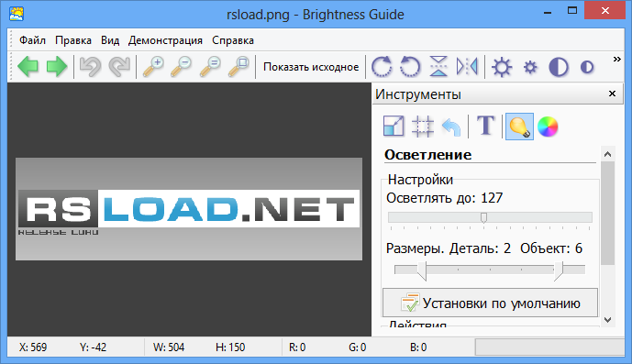632x364 pixels.
Task: Open the Файл menu
Action: 32,40
